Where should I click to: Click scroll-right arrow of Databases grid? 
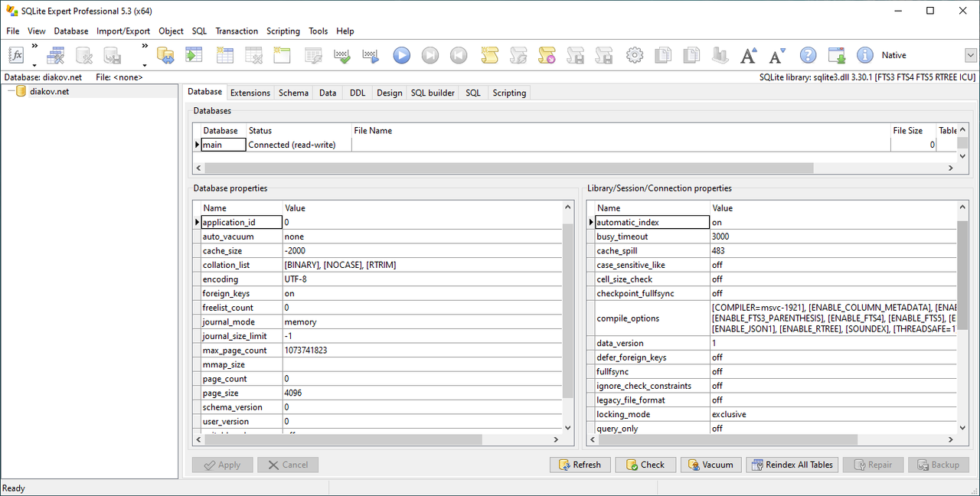click(952, 168)
